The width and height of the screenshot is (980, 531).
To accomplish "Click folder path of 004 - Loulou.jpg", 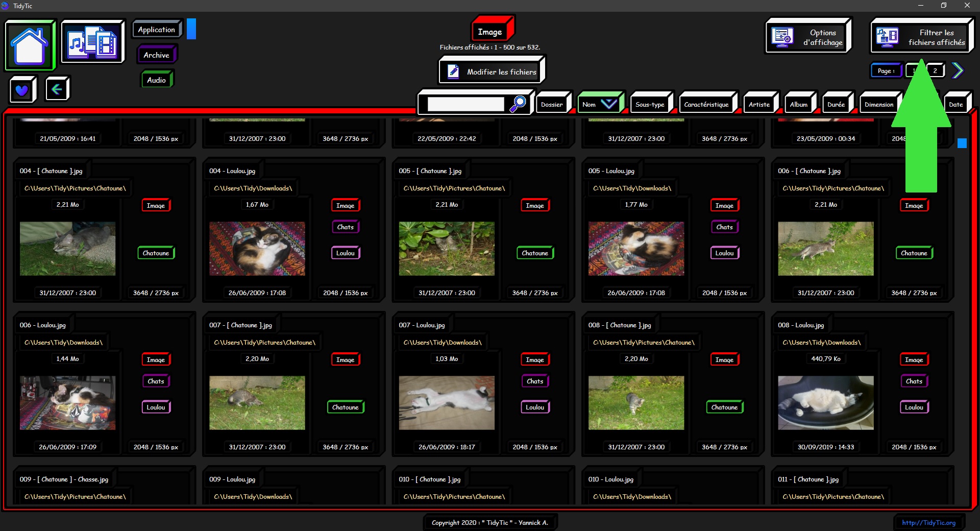I will pos(253,188).
